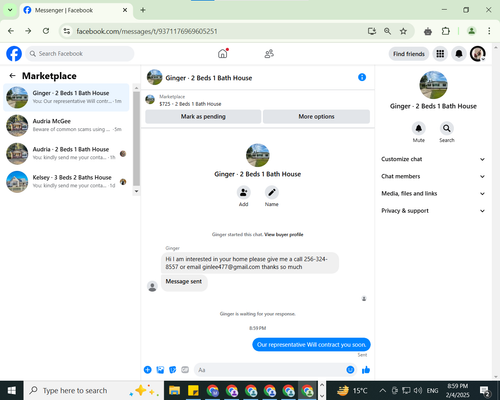The height and width of the screenshot is (400, 500).
Task: Open File Explorer from taskbar
Action: click(174, 390)
